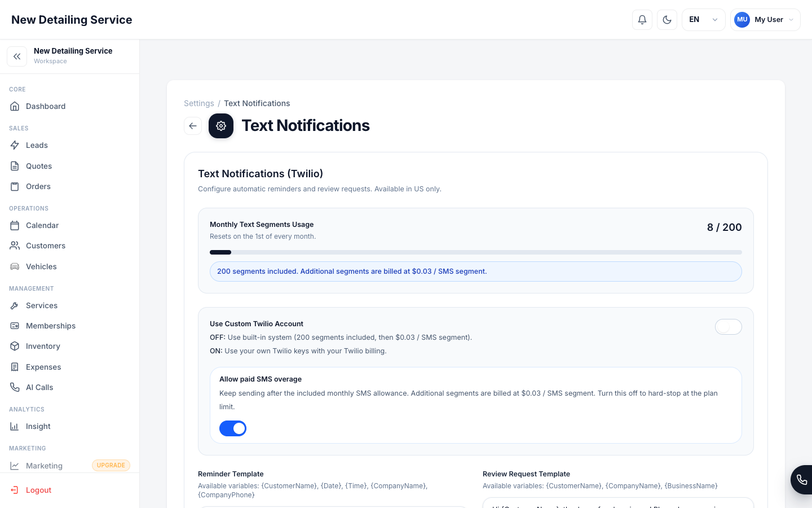Collapse the sidebar with the double-chevron icon
This screenshot has width=812, height=508.
(x=17, y=56)
